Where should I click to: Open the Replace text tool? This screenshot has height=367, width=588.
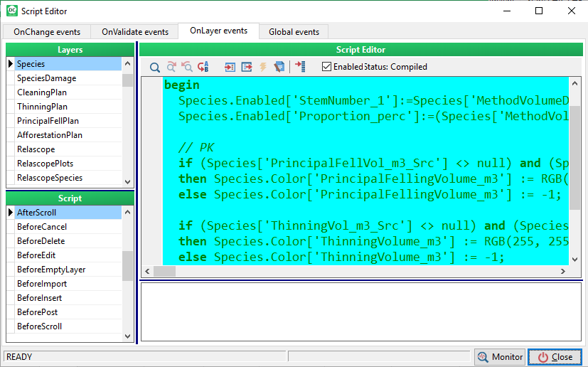(x=203, y=67)
